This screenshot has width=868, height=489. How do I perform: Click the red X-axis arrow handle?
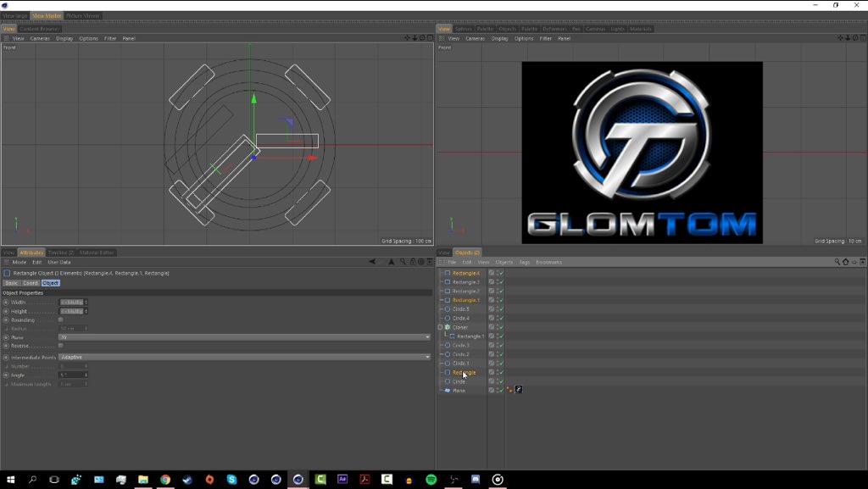point(313,158)
